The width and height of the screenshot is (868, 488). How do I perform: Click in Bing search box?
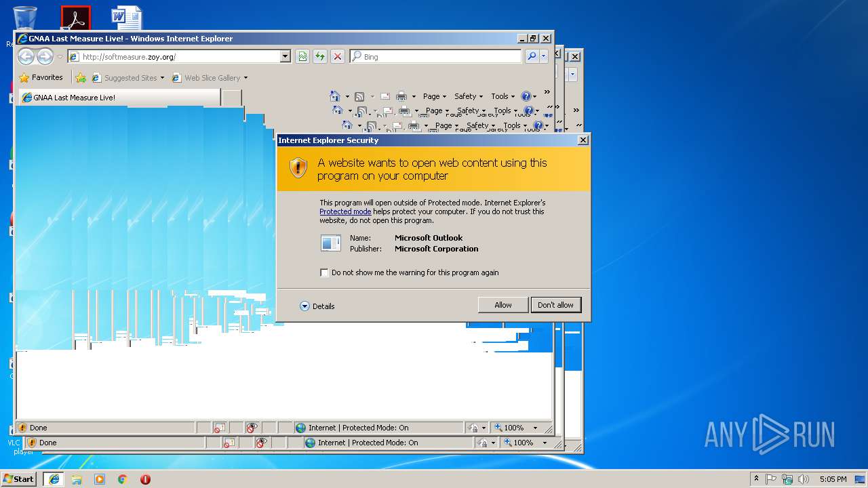(436, 57)
